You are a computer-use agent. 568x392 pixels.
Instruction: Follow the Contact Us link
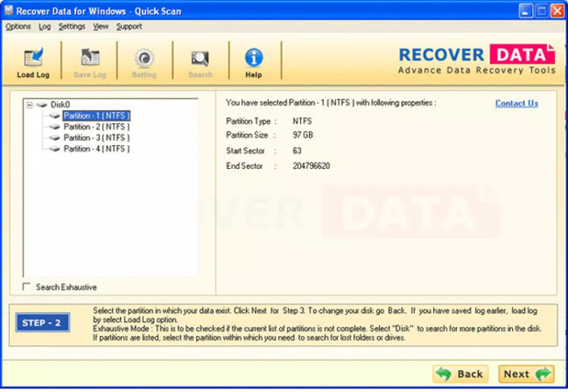pyautogui.click(x=517, y=103)
